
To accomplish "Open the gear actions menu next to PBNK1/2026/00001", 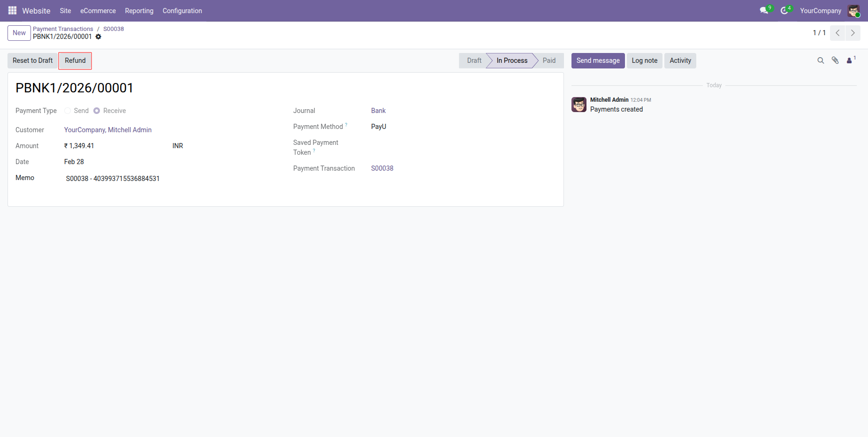I will pyautogui.click(x=99, y=37).
